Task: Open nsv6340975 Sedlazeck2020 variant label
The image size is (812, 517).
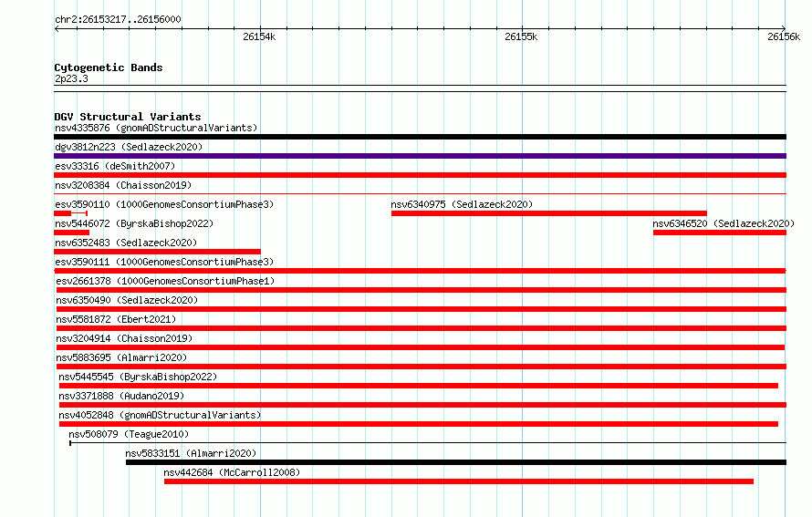Action: tap(462, 204)
